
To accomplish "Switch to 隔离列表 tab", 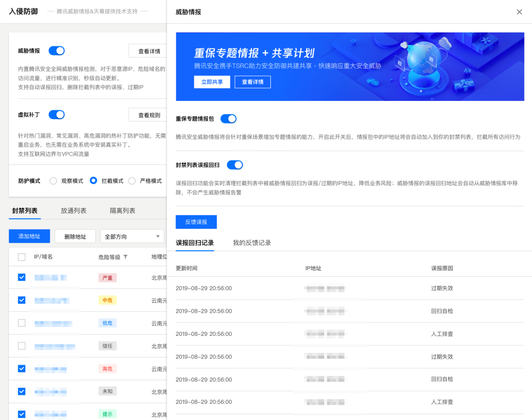I will click(x=123, y=211).
